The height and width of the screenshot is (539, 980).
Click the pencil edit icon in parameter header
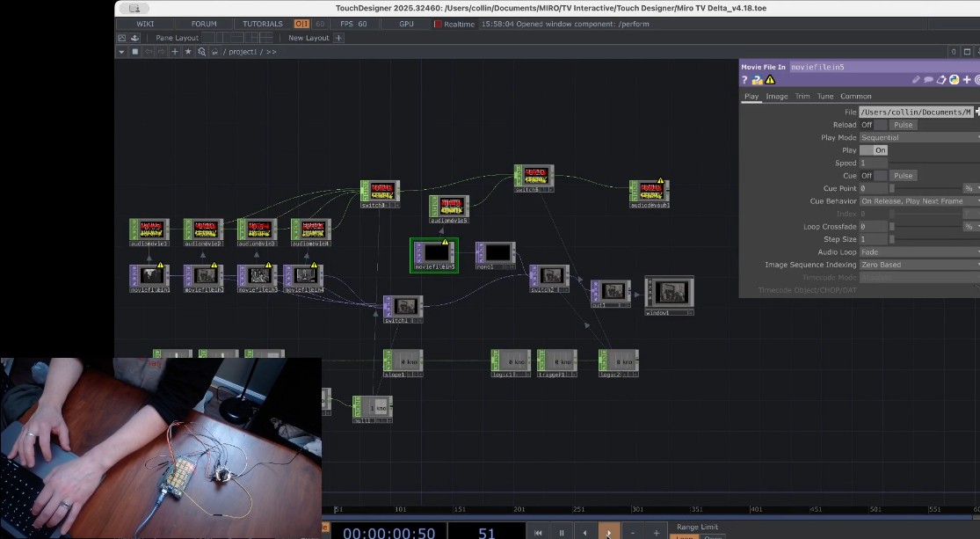click(916, 79)
